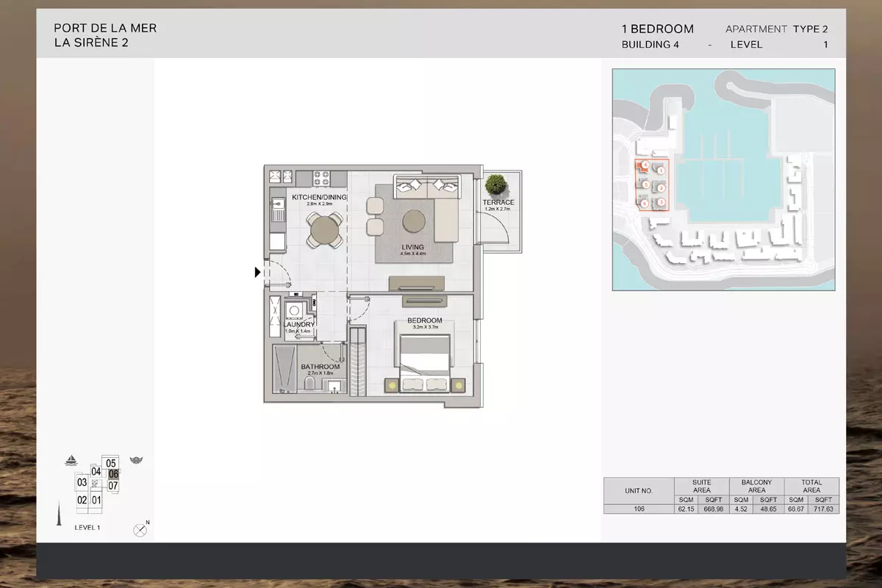Click the toilet in the bathroom
This screenshot has height=588, width=882.
point(310,387)
